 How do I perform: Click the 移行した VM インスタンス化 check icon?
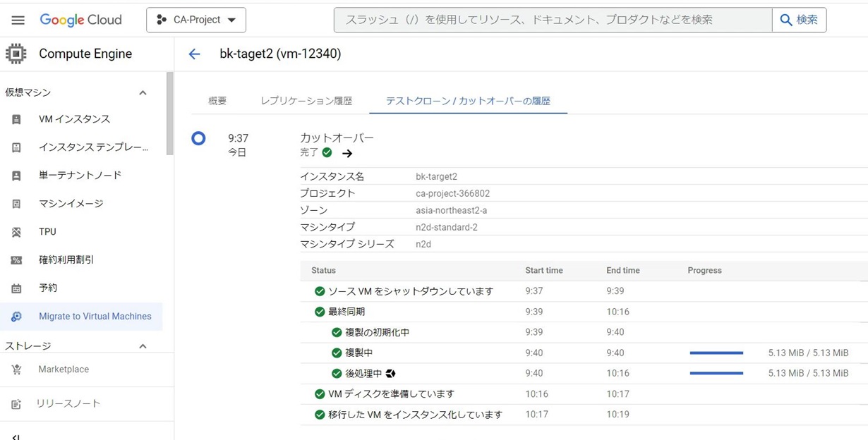tap(320, 415)
